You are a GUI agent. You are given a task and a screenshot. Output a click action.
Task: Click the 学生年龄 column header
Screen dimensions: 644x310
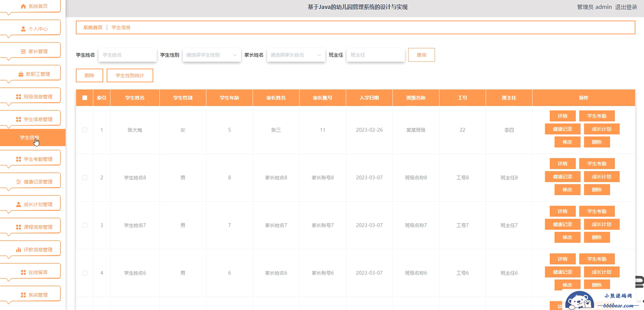pyautogui.click(x=229, y=98)
